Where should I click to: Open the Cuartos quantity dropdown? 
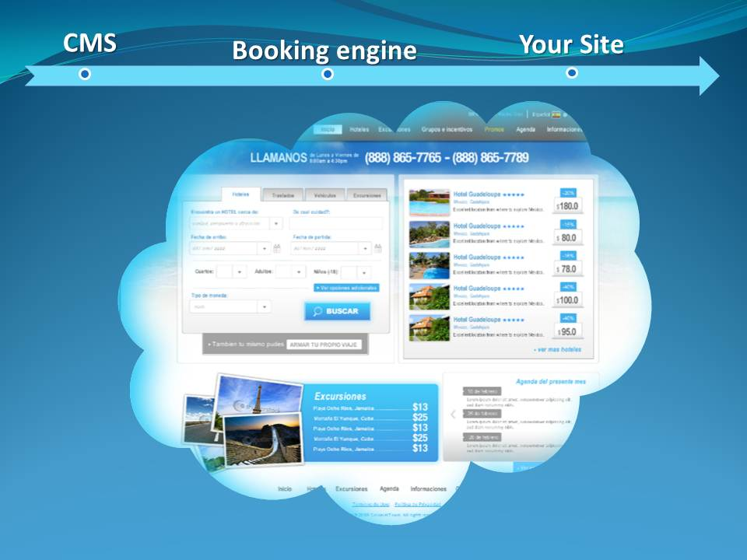click(239, 272)
